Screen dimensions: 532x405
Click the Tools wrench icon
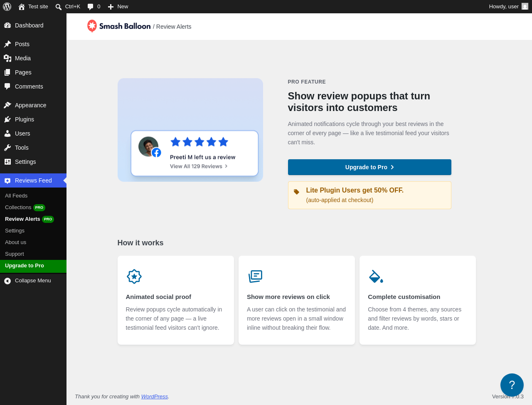7,148
